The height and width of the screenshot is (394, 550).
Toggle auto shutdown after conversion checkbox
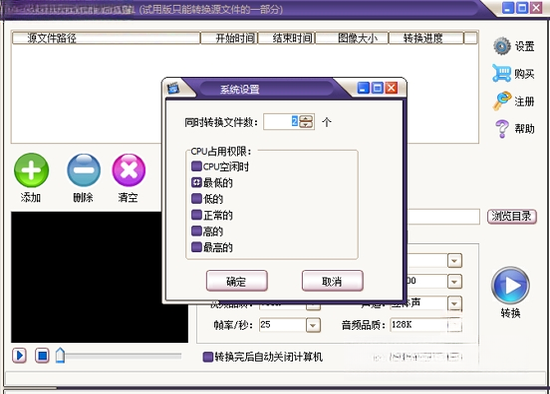[x=208, y=357]
